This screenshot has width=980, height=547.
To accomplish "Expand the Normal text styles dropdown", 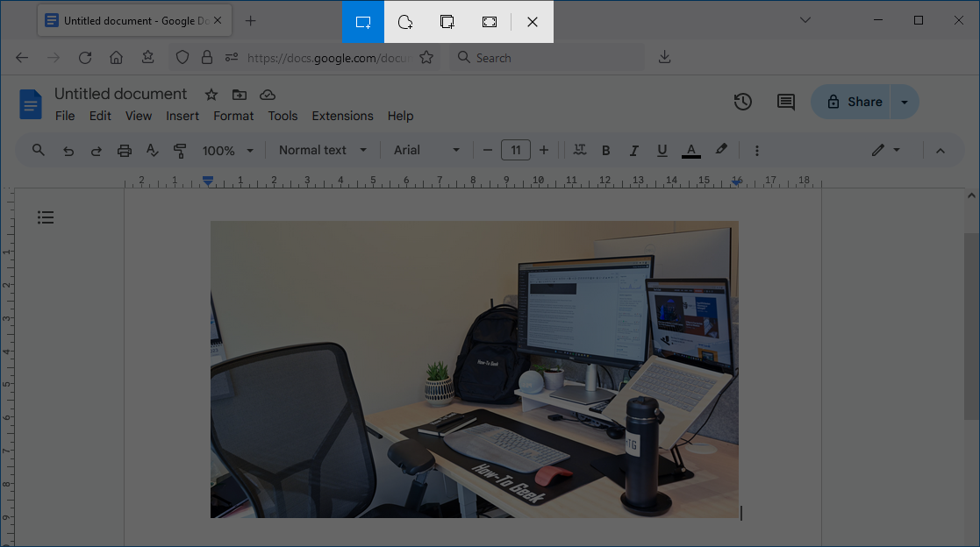I will (x=323, y=150).
